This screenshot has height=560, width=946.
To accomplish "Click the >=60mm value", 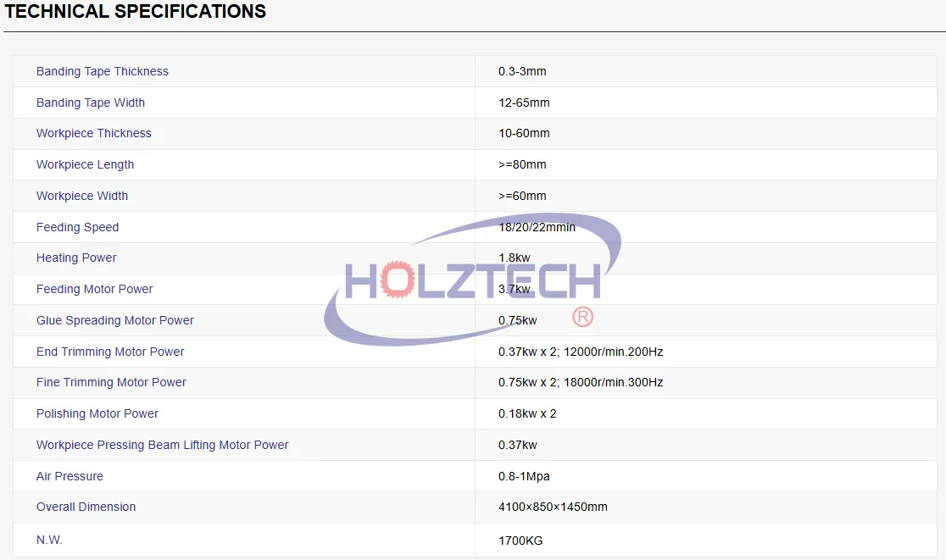I will 522,196.
